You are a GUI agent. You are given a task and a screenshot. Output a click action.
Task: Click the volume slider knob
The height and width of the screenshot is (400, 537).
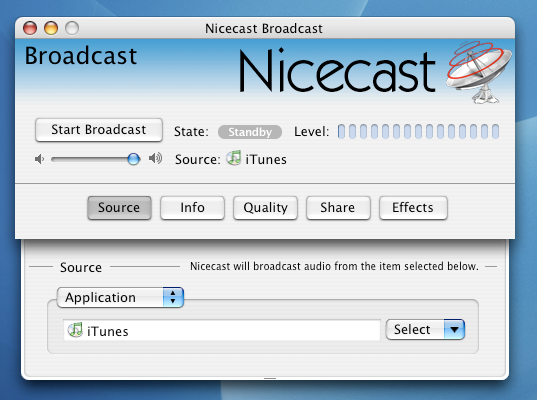click(x=134, y=159)
